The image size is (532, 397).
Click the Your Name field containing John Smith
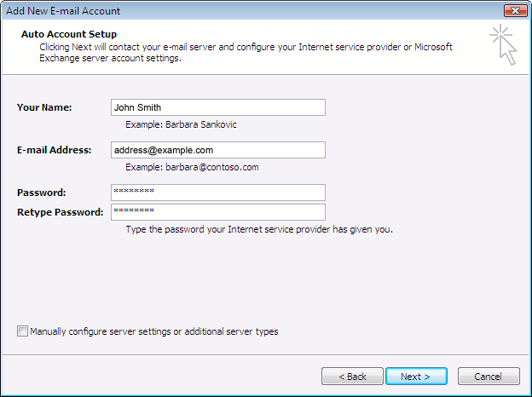pyautogui.click(x=217, y=107)
